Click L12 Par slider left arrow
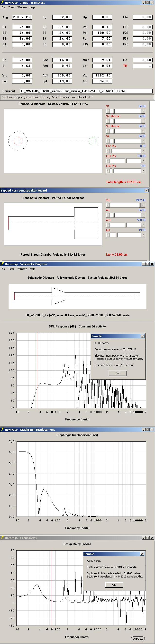 click(x=108, y=151)
